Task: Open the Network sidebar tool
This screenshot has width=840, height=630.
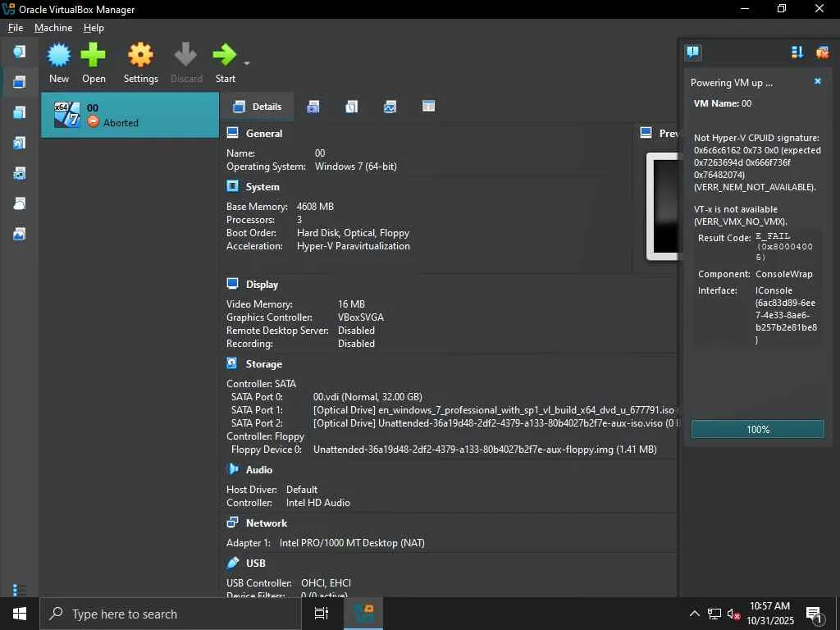Action: pyautogui.click(x=20, y=173)
